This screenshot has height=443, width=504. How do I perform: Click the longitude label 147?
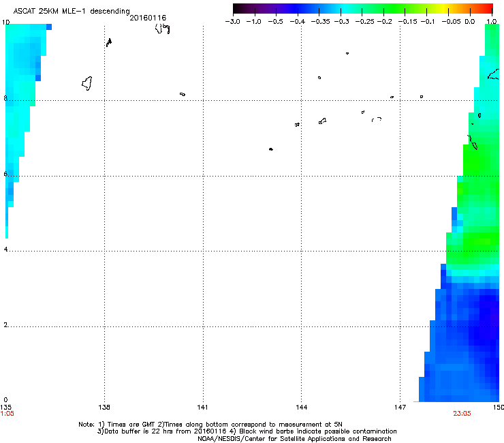pyautogui.click(x=400, y=407)
